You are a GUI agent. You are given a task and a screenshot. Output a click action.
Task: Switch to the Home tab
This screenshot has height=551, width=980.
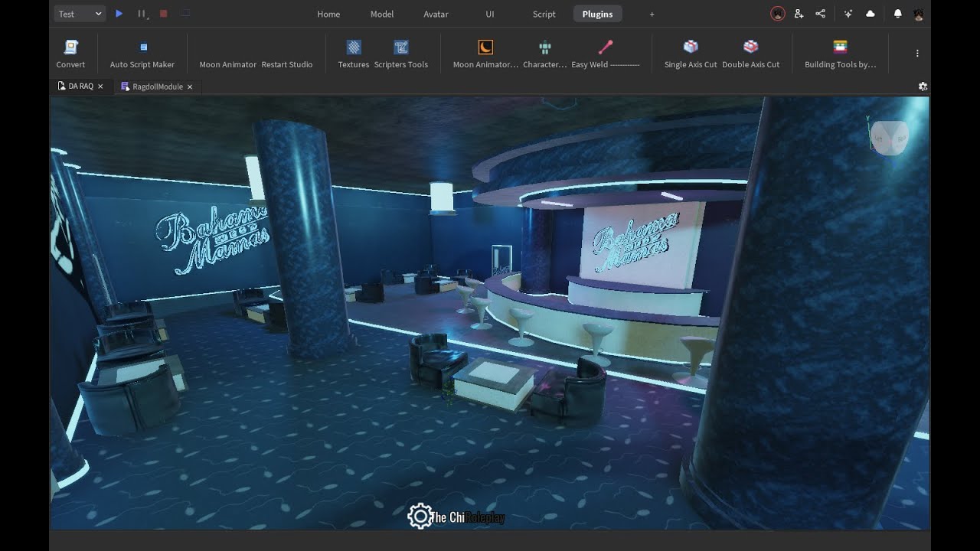tap(328, 14)
